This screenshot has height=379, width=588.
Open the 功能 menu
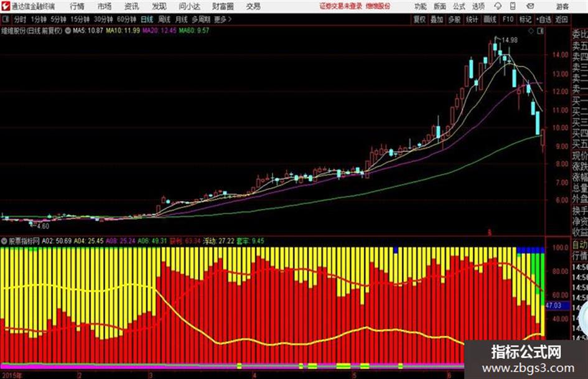click(x=421, y=6)
